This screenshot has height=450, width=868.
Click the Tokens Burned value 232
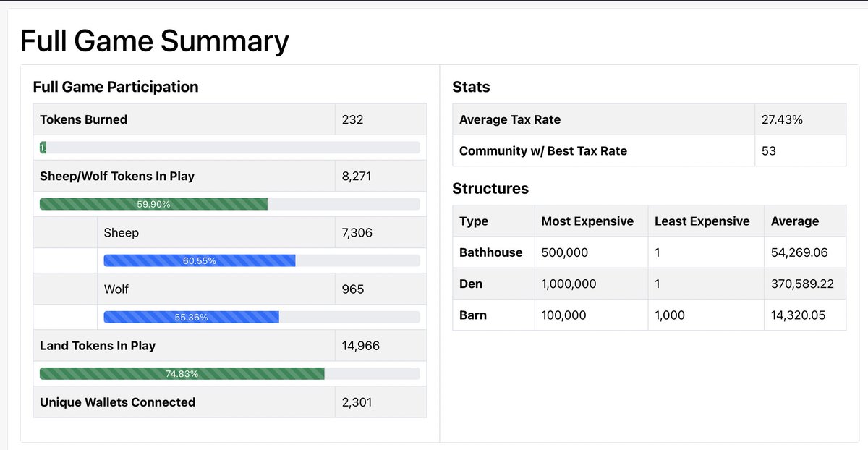click(x=352, y=119)
